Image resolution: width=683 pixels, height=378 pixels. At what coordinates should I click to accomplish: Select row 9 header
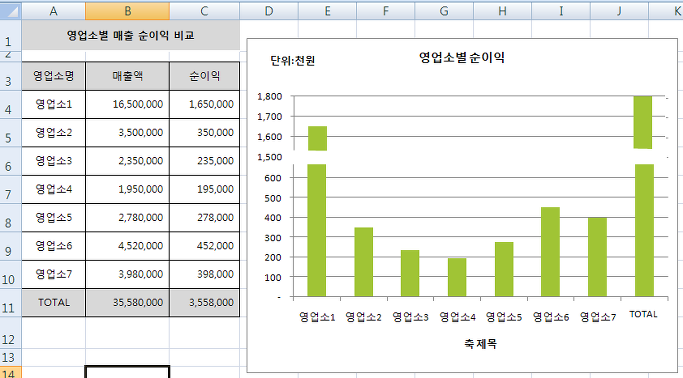click(x=10, y=246)
